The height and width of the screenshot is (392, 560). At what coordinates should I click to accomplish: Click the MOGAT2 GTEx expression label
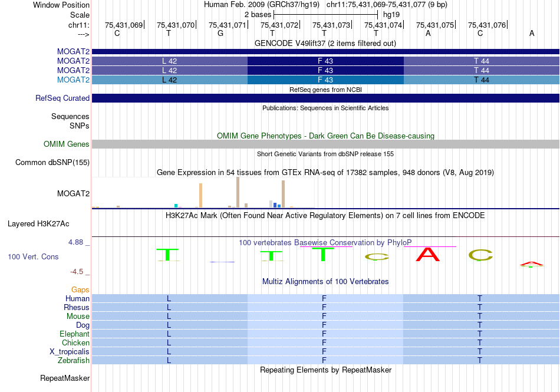[x=73, y=193]
